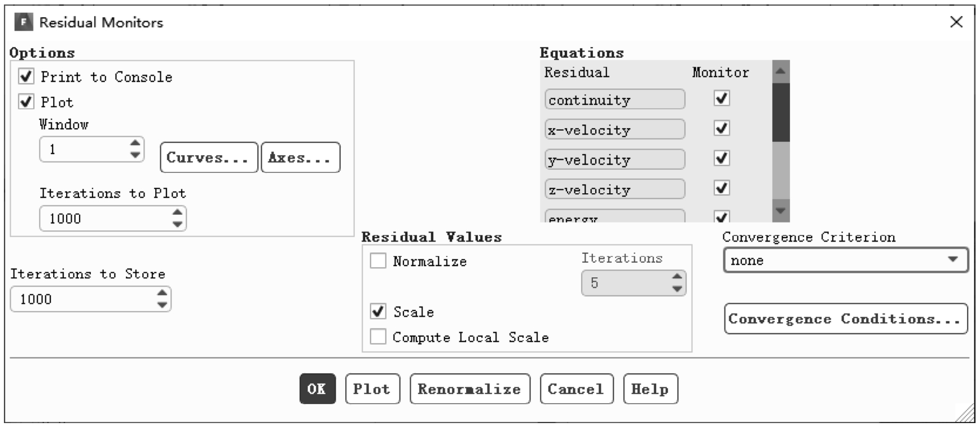Image resolution: width=980 pixels, height=427 pixels.
Task: Disable monitor checkbox for continuity residual
Action: click(x=722, y=99)
